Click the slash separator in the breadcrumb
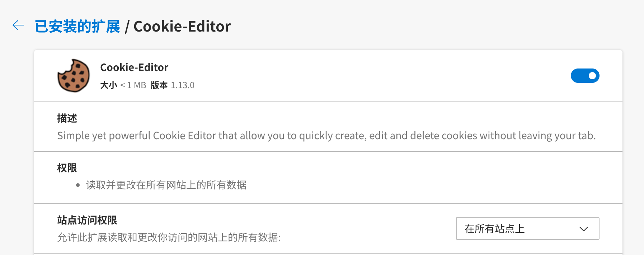This screenshot has width=644, height=255. pyautogui.click(x=127, y=27)
